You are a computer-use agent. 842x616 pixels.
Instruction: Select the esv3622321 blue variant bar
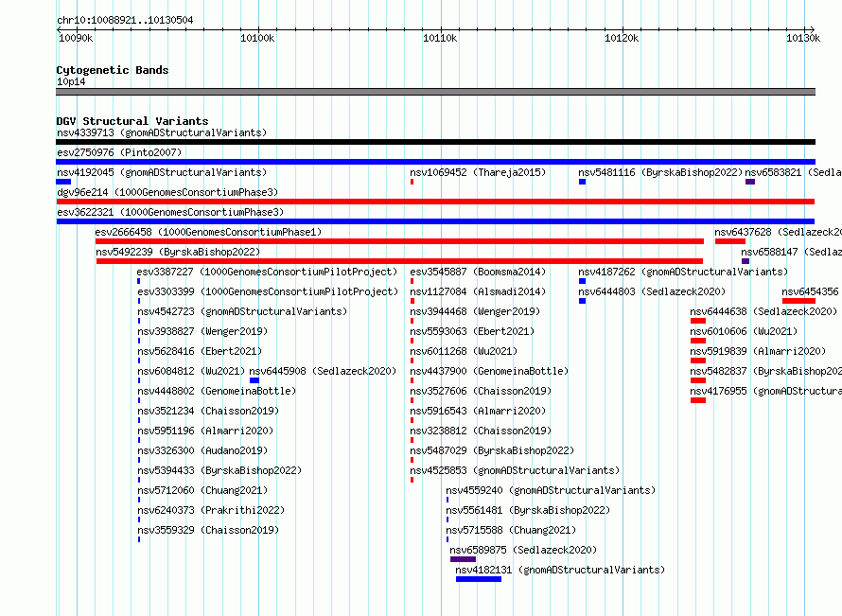(435, 221)
